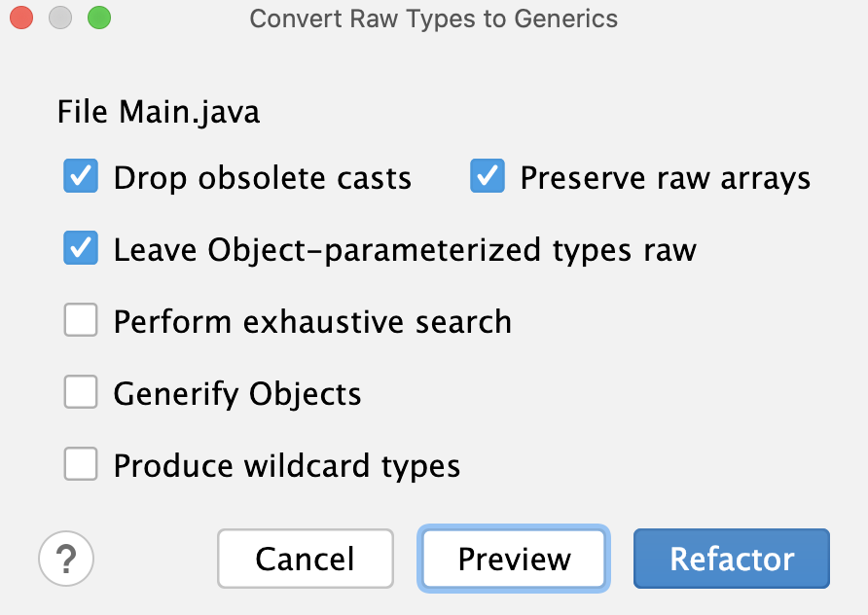
Task: Click the "Drop obsolete casts" label text
Action: coord(263,178)
